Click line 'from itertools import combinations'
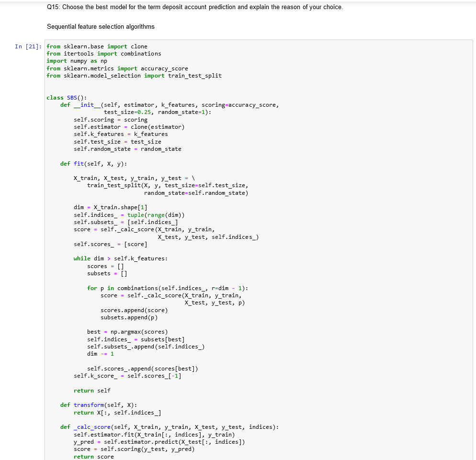The width and height of the screenshot is (476, 460). coord(104,54)
